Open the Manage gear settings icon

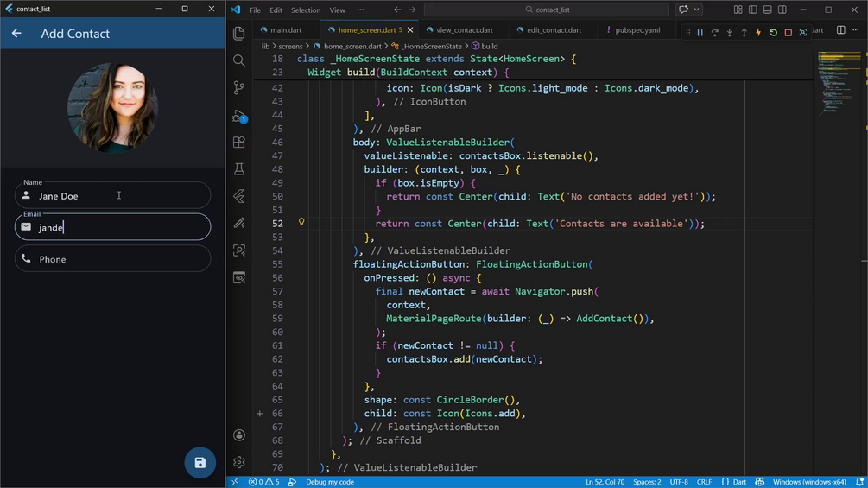(239, 462)
